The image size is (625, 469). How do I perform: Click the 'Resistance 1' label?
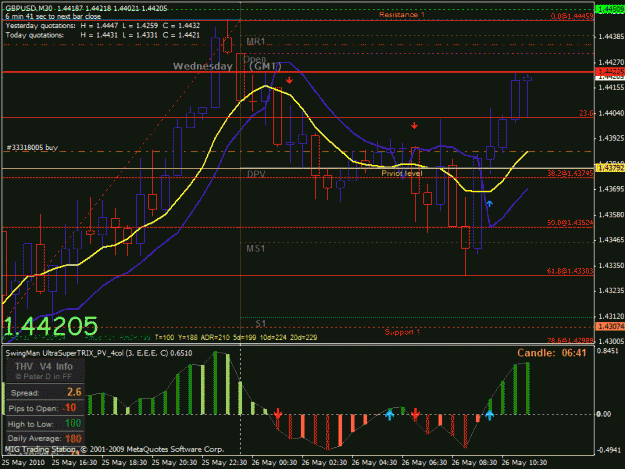[x=402, y=15]
